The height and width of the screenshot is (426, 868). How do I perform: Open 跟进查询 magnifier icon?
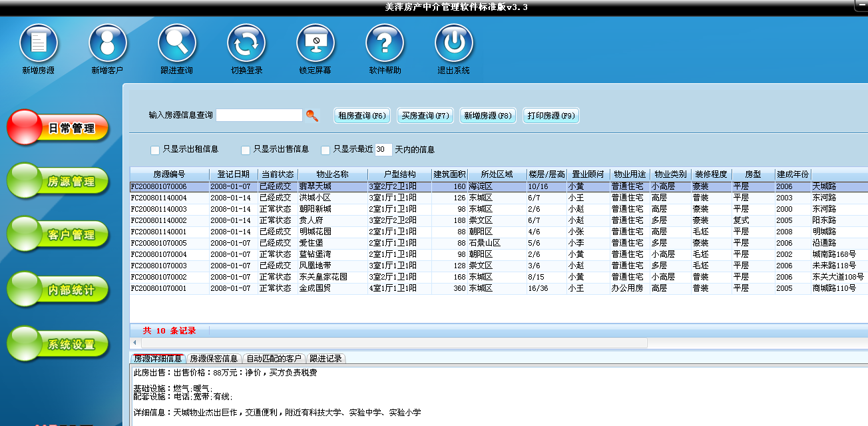click(x=177, y=43)
